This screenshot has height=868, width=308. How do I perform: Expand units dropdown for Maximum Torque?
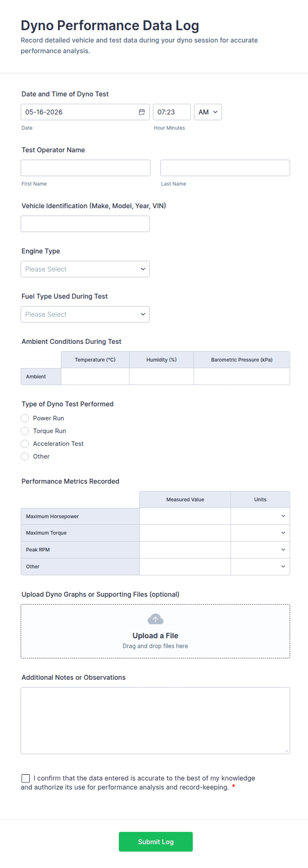click(260, 533)
